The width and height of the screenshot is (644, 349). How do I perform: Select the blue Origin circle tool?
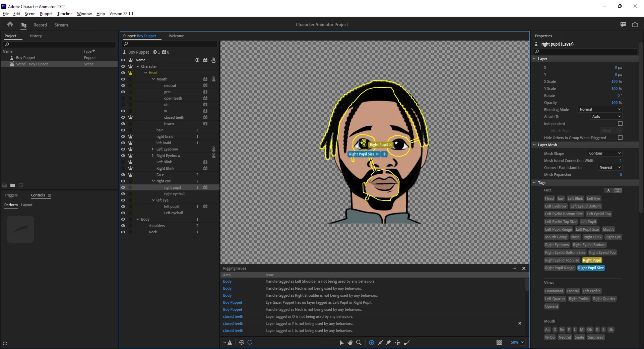(x=372, y=343)
